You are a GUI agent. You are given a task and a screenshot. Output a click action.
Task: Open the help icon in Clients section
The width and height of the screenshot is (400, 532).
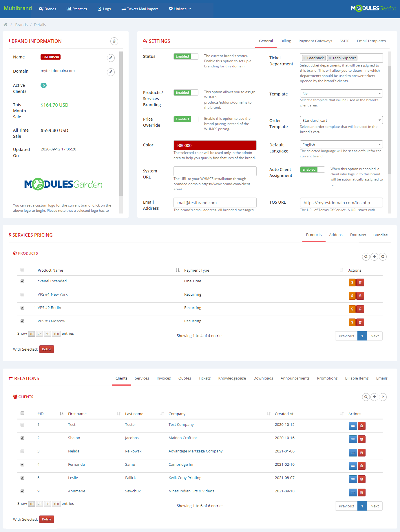(383, 397)
